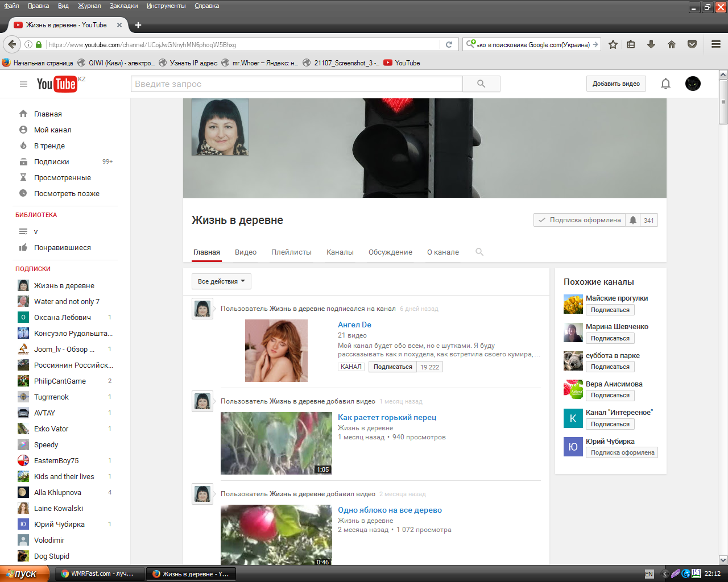Screen dimensions: 728x582
Task: Switch to the 'Видео' channel tab
Action: [x=246, y=252]
